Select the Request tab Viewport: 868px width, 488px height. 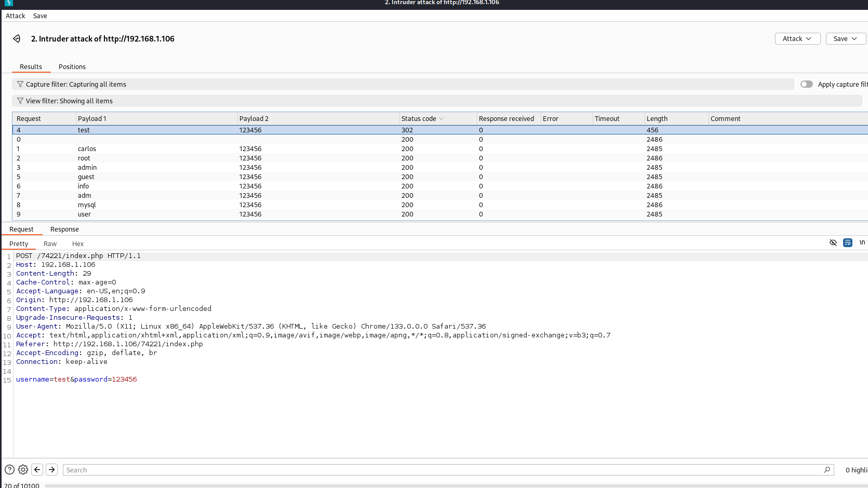[21, 229]
